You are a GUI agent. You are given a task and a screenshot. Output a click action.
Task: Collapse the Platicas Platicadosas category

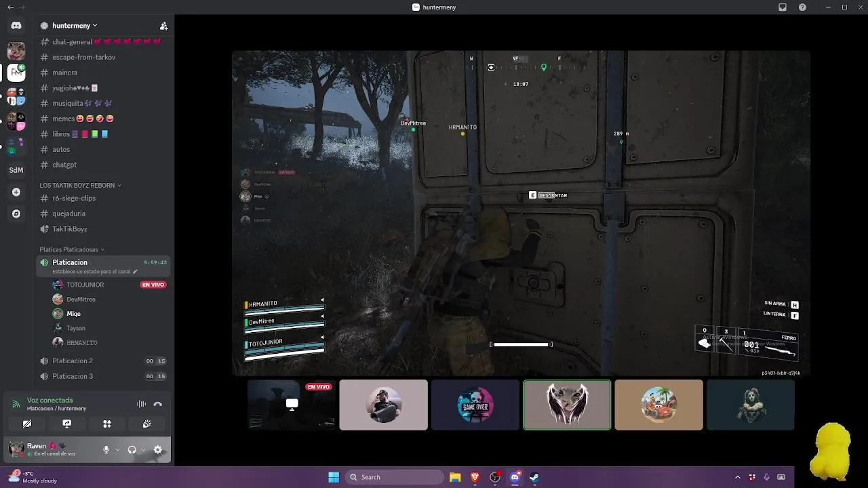(72, 249)
